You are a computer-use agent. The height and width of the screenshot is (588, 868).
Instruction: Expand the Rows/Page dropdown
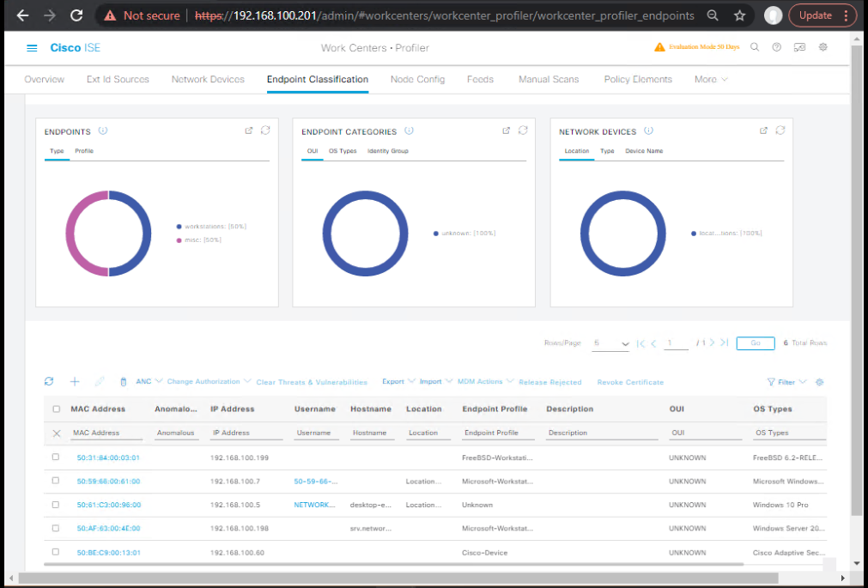coord(611,343)
